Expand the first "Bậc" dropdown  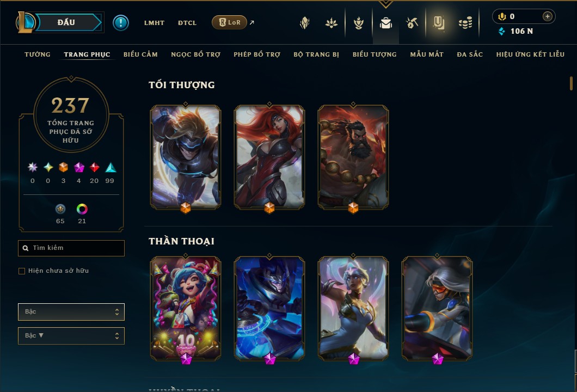pyautogui.click(x=71, y=312)
